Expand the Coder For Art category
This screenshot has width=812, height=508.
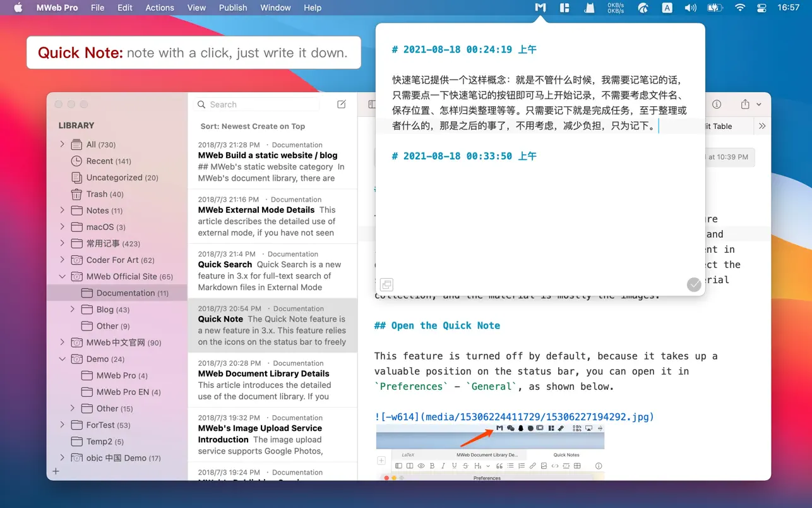[x=62, y=260]
